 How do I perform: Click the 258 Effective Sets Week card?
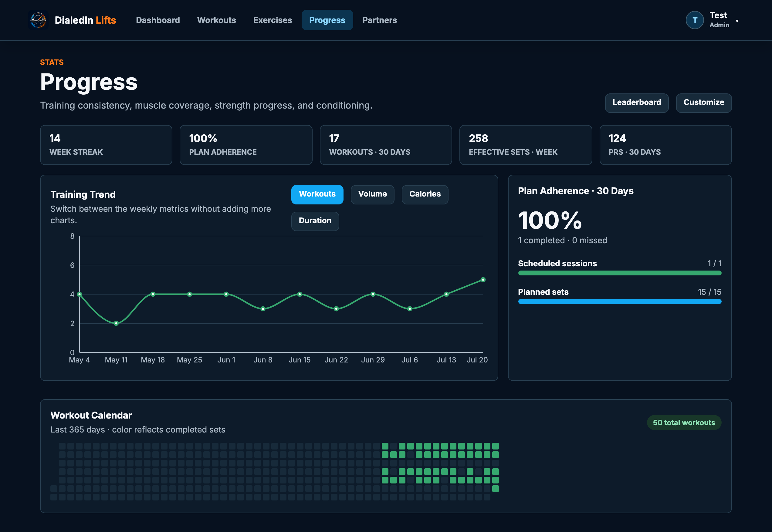(526, 145)
